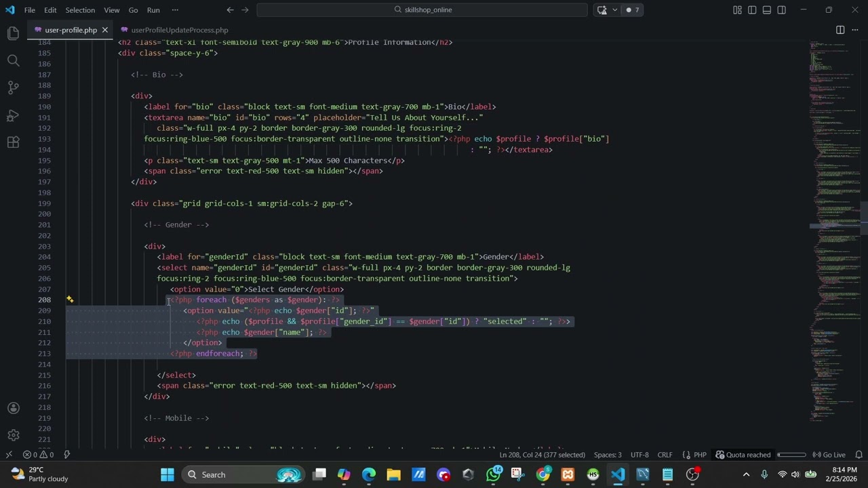Screen dimensions: 868x488
Task: Open the Explorer view in activity bar
Action: coord(13,33)
